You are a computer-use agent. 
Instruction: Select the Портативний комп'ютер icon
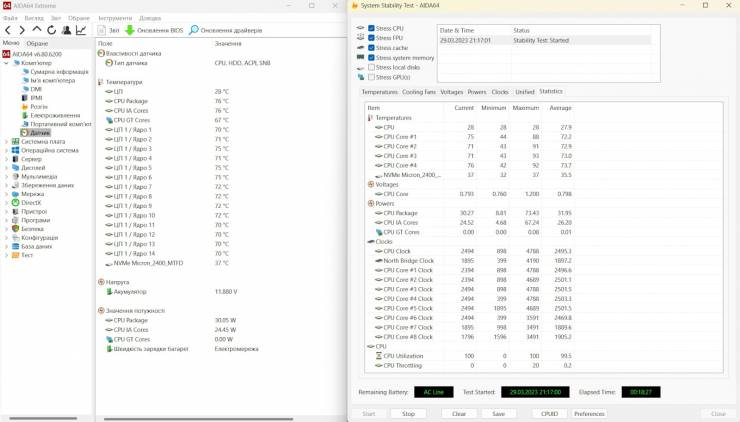coord(26,124)
